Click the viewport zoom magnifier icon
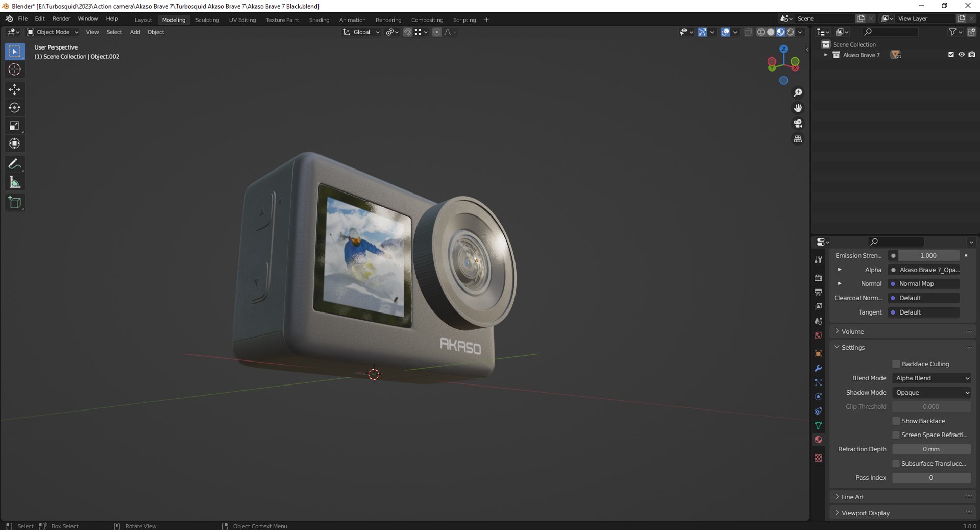 pyautogui.click(x=798, y=93)
